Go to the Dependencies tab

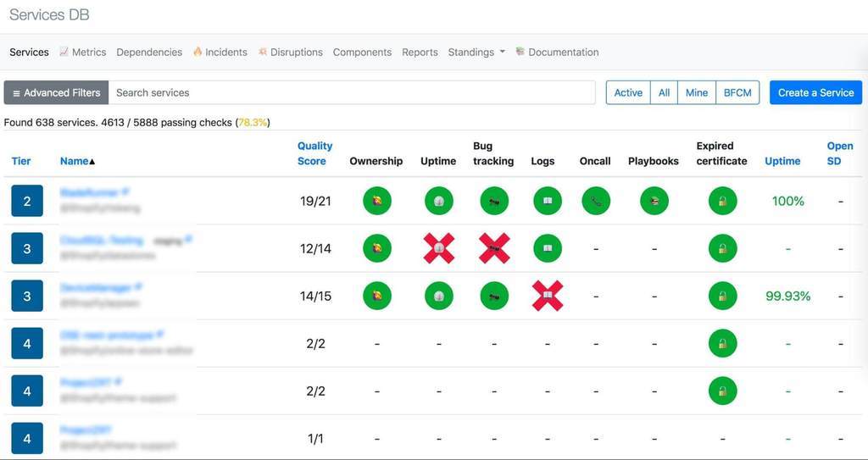tap(149, 52)
